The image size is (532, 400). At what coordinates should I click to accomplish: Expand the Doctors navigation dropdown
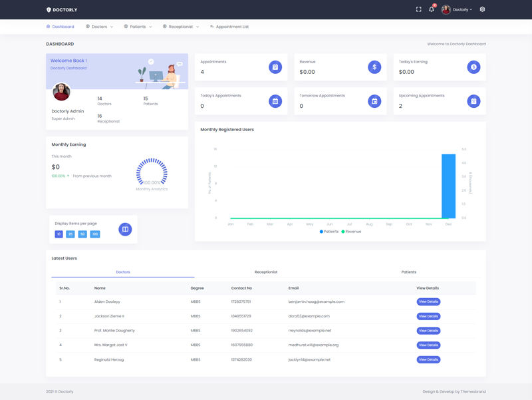point(100,27)
